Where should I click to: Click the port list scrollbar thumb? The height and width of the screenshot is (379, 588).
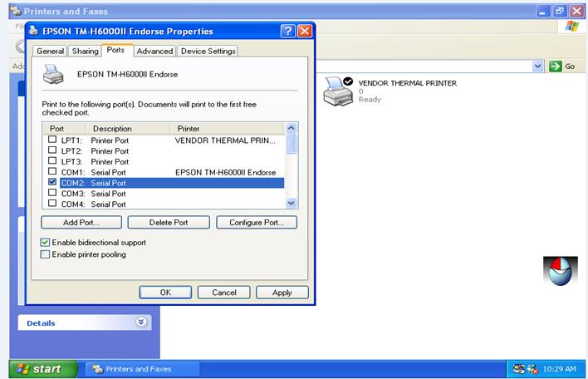(x=292, y=144)
